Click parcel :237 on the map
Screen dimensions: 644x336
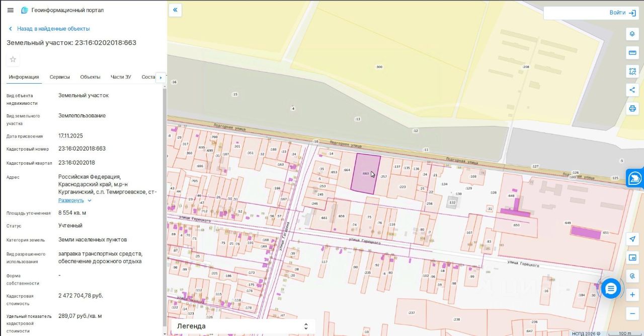pos(412,313)
